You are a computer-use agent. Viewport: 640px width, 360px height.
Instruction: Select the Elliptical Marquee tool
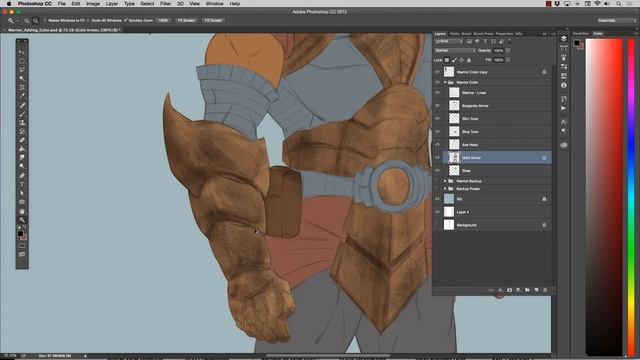(22, 61)
